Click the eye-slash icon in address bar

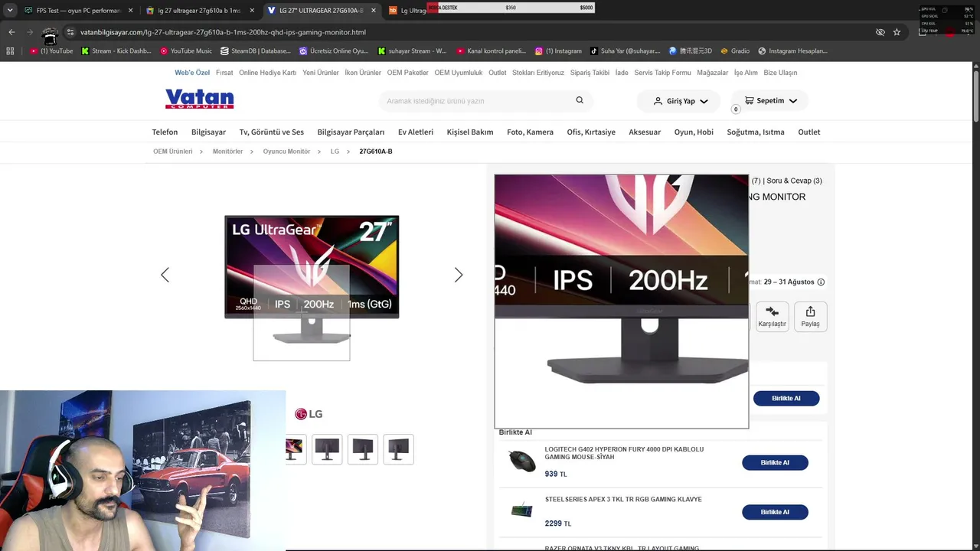(x=880, y=32)
